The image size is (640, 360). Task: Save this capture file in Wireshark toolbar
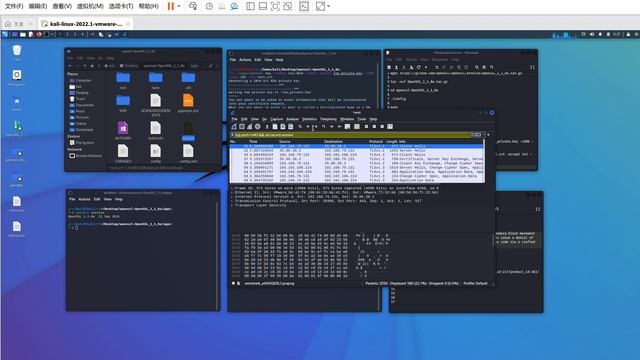click(275, 127)
